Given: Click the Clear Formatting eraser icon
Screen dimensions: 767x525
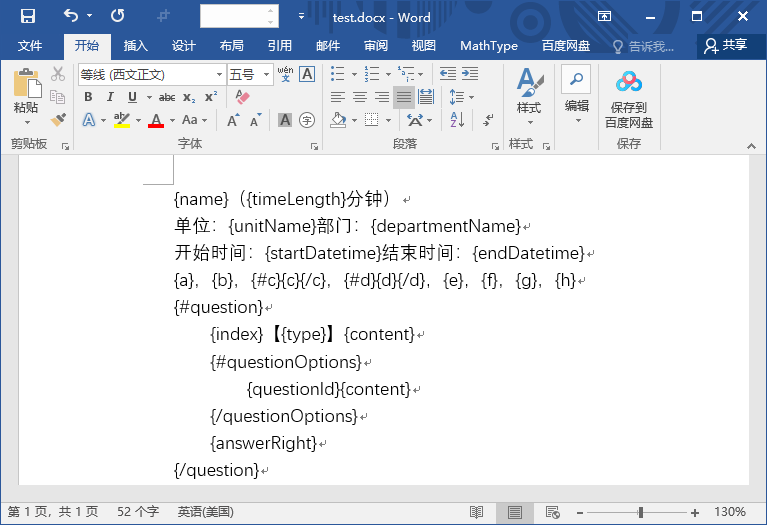Looking at the screenshot, I should (241, 97).
